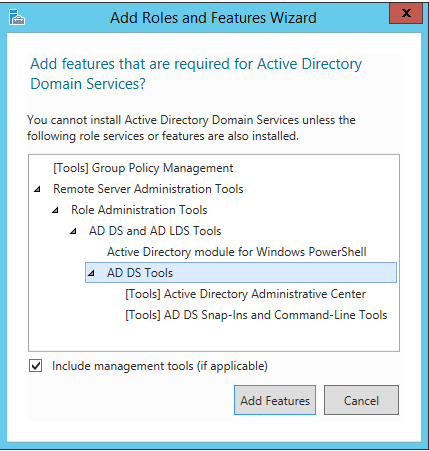Toggle the Include management tools checkbox
Viewport: 429px width, 451px height.
click(x=35, y=366)
